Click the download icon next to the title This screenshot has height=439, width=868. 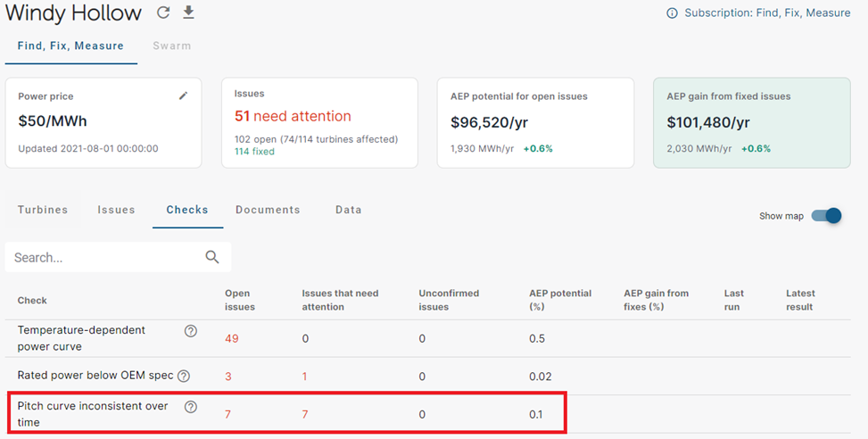point(189,12)
